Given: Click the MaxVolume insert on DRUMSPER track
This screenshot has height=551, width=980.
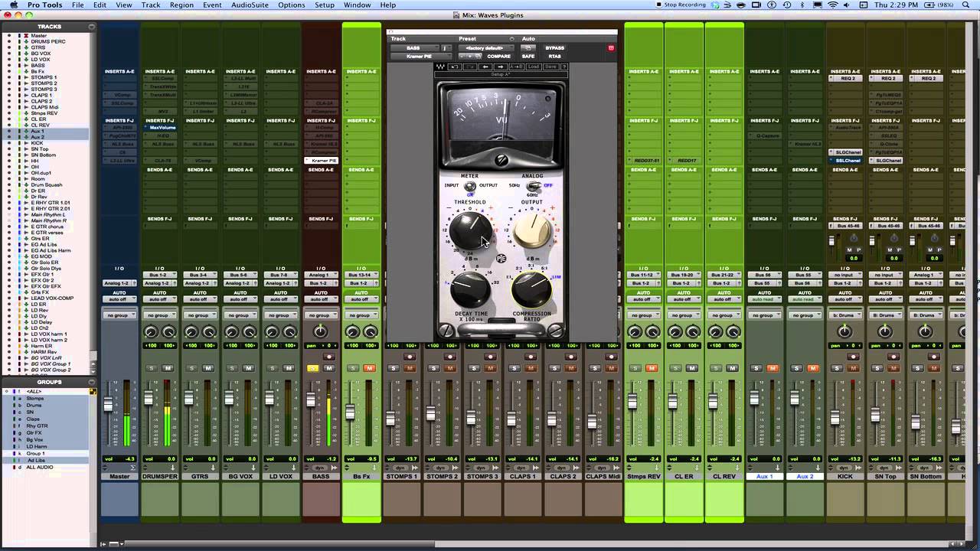Looking at the screenshot, I should click(159, 128).
